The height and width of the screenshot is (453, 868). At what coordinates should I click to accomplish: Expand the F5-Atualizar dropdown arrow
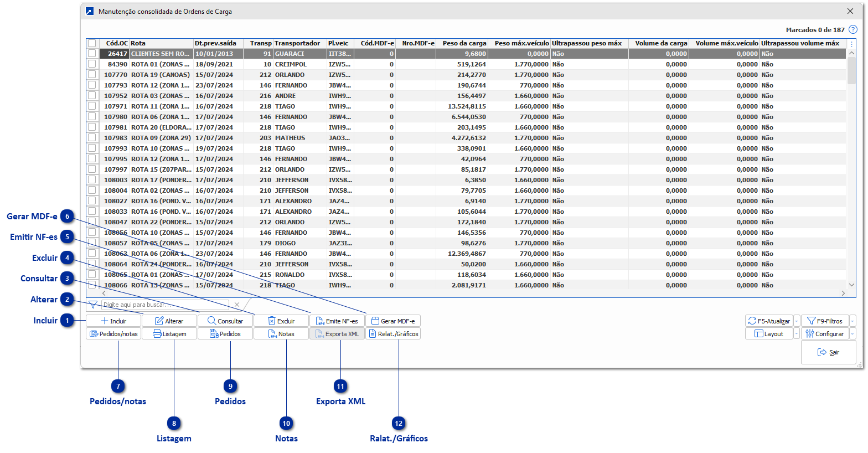point(797,321)
